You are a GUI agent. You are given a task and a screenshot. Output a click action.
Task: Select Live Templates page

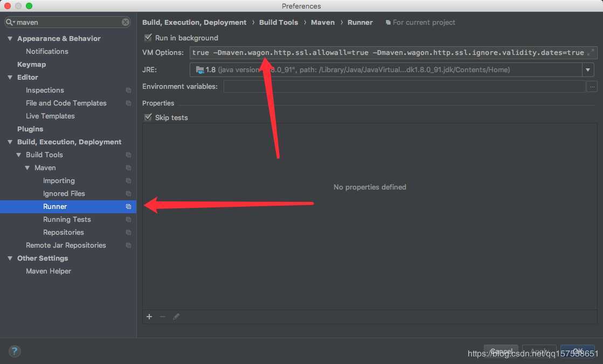pyautogui.click(x=50, y=116)
